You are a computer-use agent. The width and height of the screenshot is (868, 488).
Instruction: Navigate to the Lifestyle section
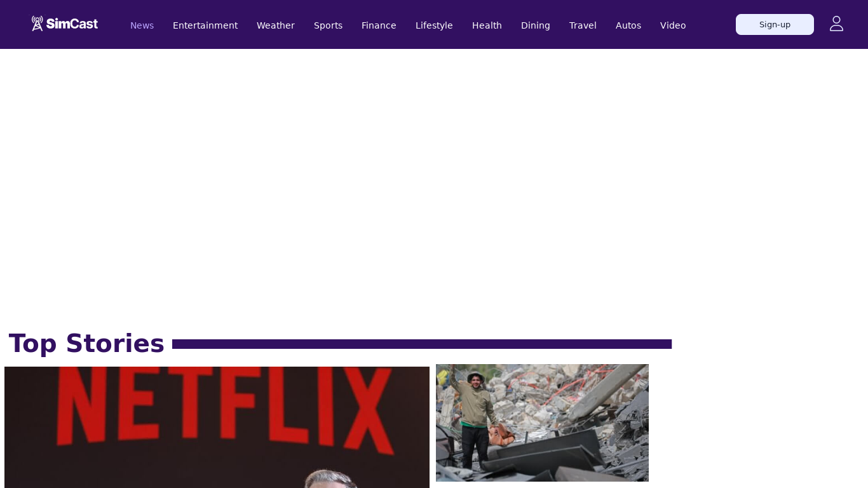pyautogui.click(x=434, y=25)
